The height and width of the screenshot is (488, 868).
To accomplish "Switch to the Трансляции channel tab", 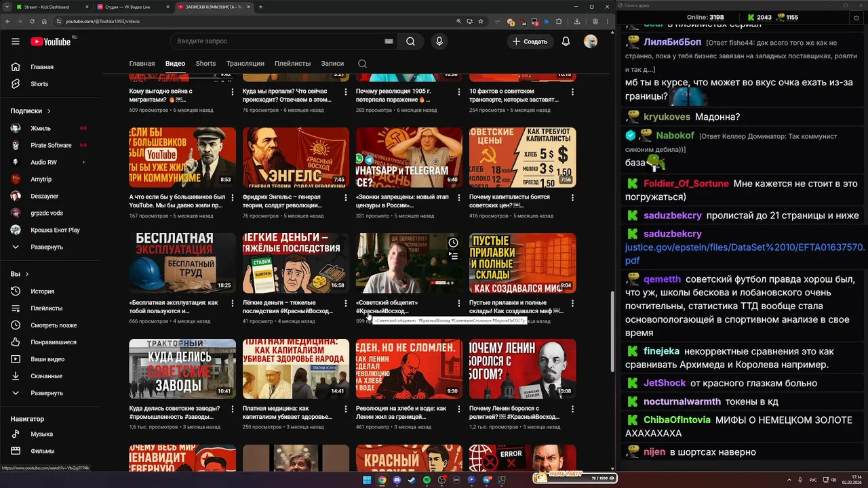I will [245, 64].
